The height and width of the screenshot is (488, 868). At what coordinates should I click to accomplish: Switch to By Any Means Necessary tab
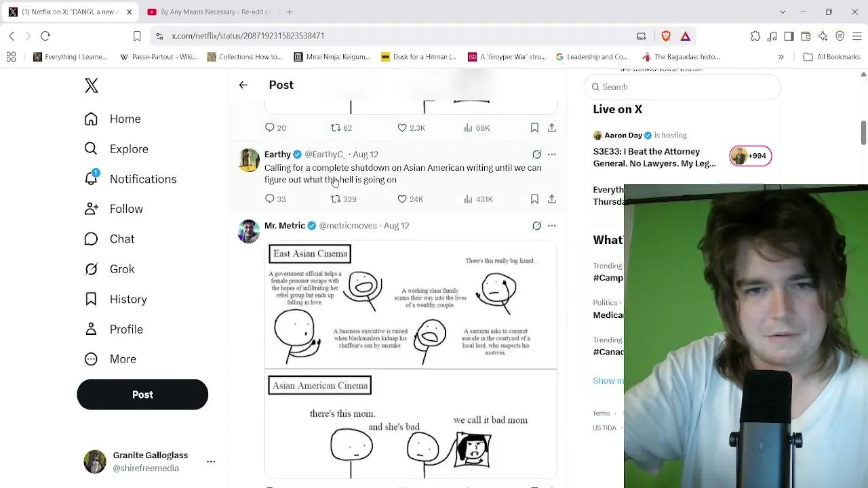click(208, 12)
